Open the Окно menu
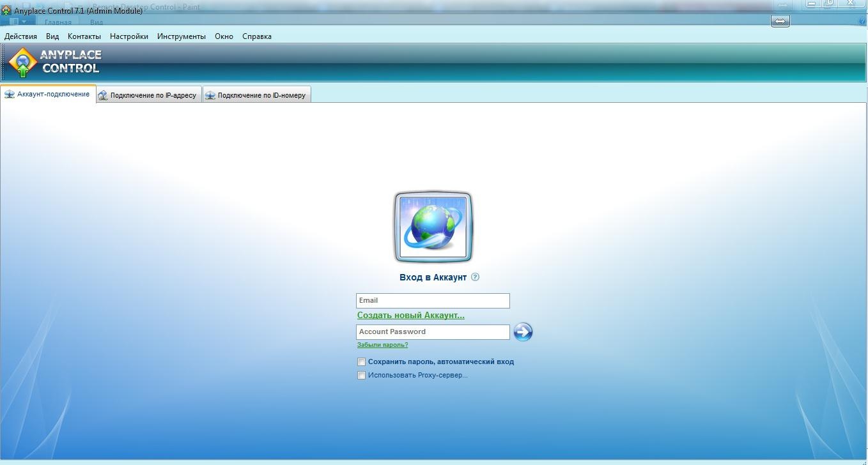 tap(224, 36)
